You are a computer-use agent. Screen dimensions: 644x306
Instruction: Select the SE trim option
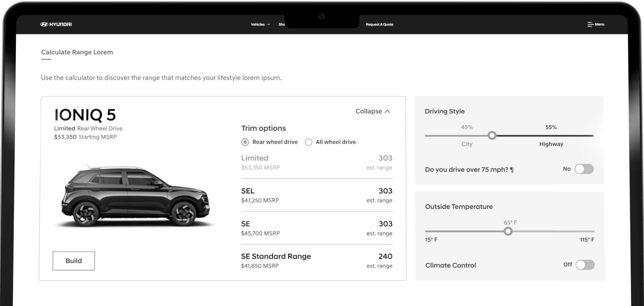pos(316,228)
